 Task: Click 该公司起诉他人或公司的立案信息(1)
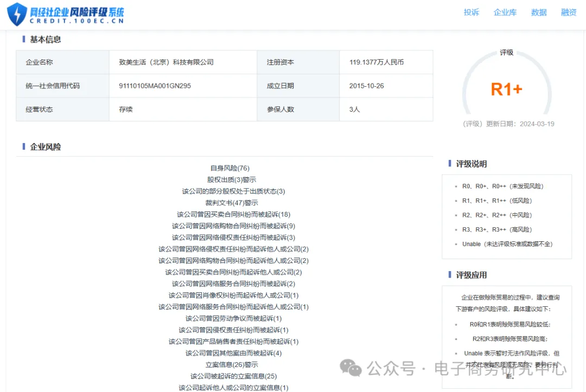pos(233,388)
